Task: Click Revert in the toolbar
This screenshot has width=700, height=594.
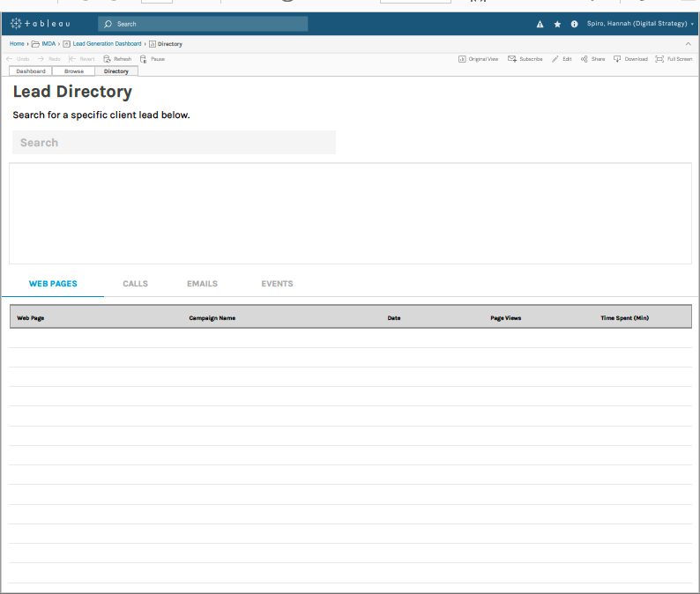Action: 82,59
